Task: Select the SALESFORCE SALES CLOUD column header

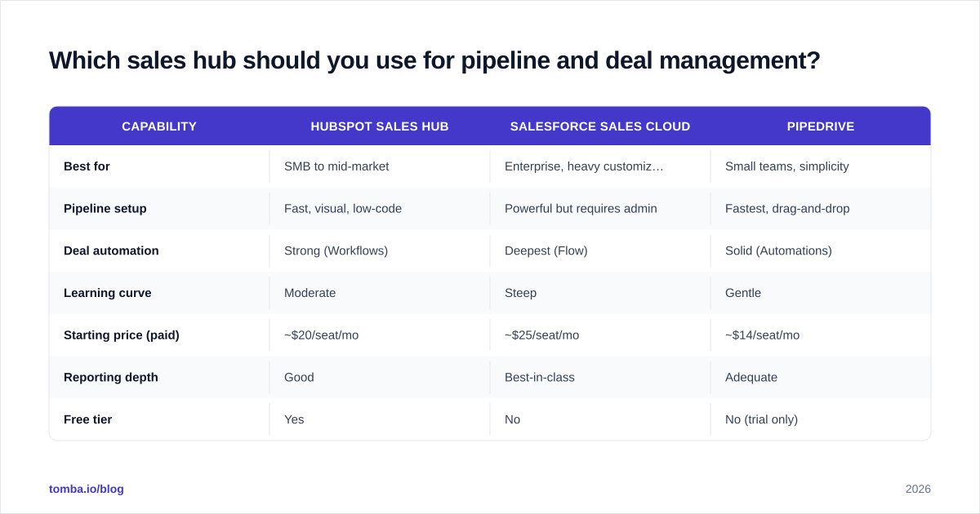Action: click(600, 126)
